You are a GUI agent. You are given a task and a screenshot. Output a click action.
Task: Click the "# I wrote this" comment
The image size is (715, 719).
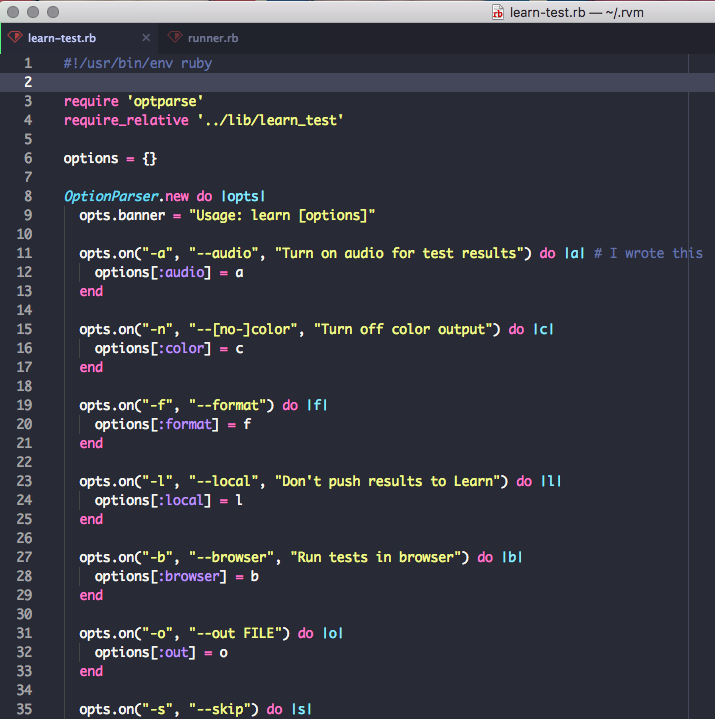click(x=648, y=253)
